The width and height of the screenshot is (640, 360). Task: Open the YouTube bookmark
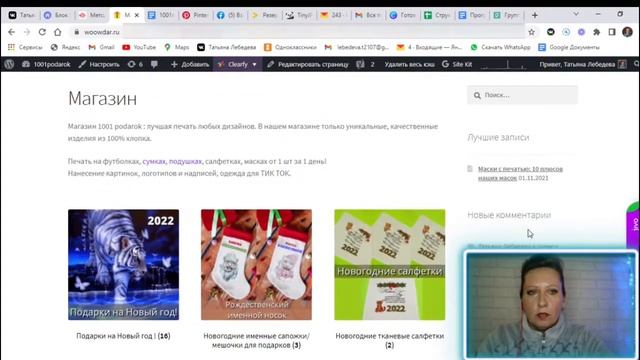point(139,47)
